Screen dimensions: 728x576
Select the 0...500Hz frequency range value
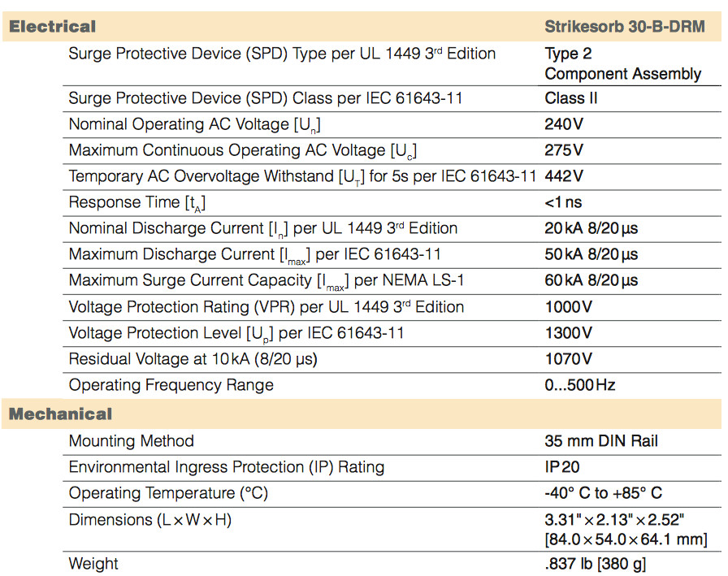pos(579,385)
